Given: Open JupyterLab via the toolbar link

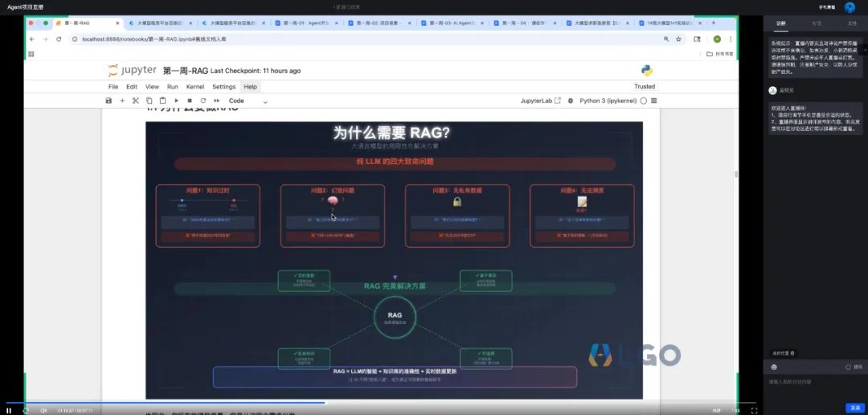Looking at the screenshot, I should coord(540,101).
